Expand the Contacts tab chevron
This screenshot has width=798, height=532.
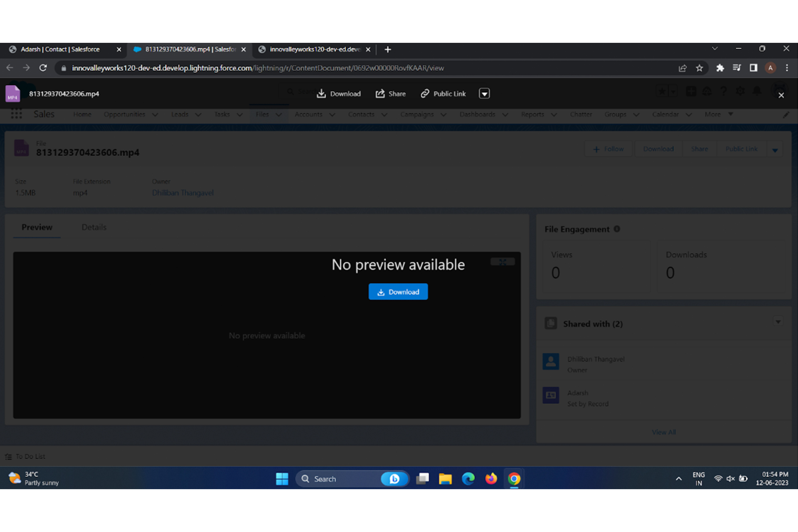(384, 115)
